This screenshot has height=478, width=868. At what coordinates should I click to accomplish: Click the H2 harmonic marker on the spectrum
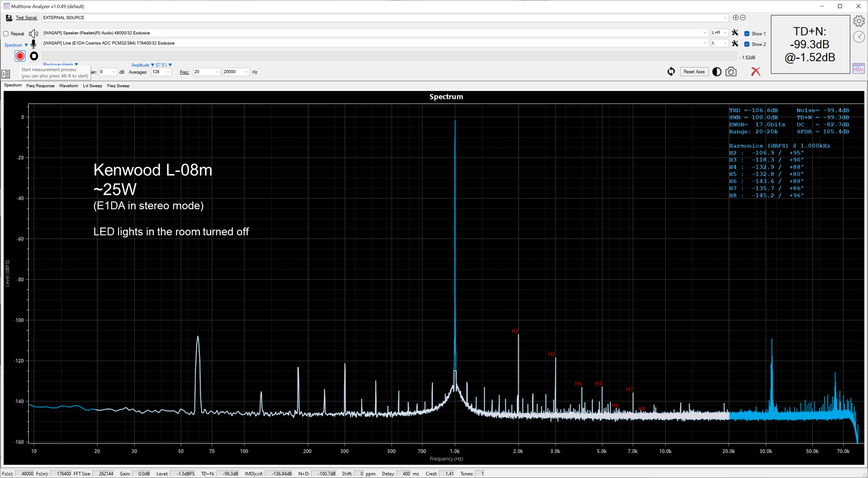[x=515, y=331]
